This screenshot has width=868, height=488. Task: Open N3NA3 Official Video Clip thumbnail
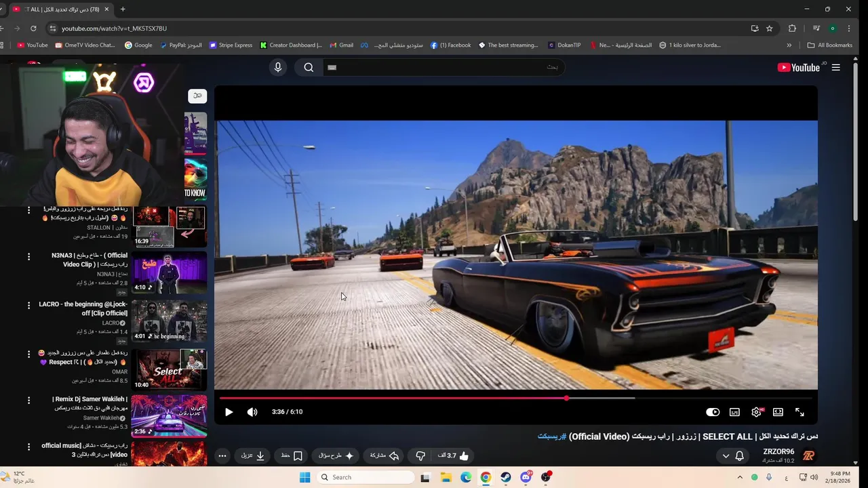point(170,272)
